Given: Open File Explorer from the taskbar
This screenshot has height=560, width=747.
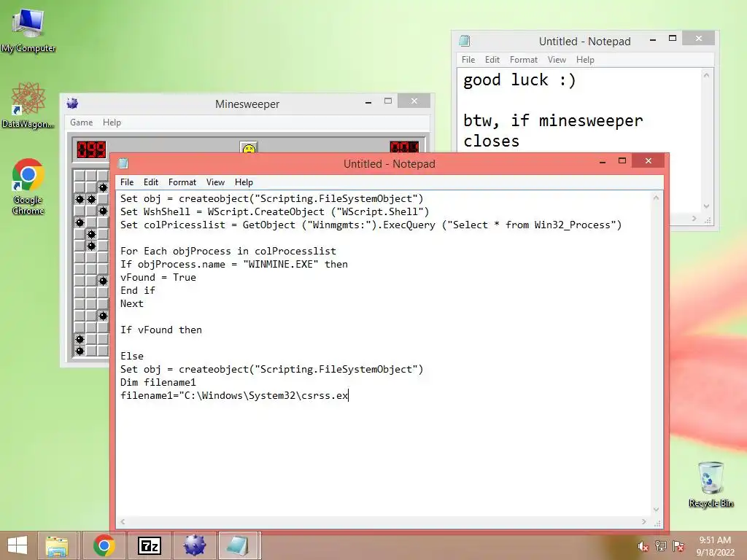Looking at the screenshot, I should [x=57, y=545].
